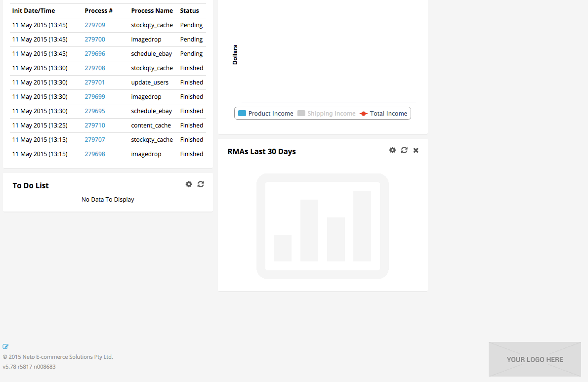This screenshot has width=588, height=382.
Task: Open process 279708 link
Action: click(95, 68)
